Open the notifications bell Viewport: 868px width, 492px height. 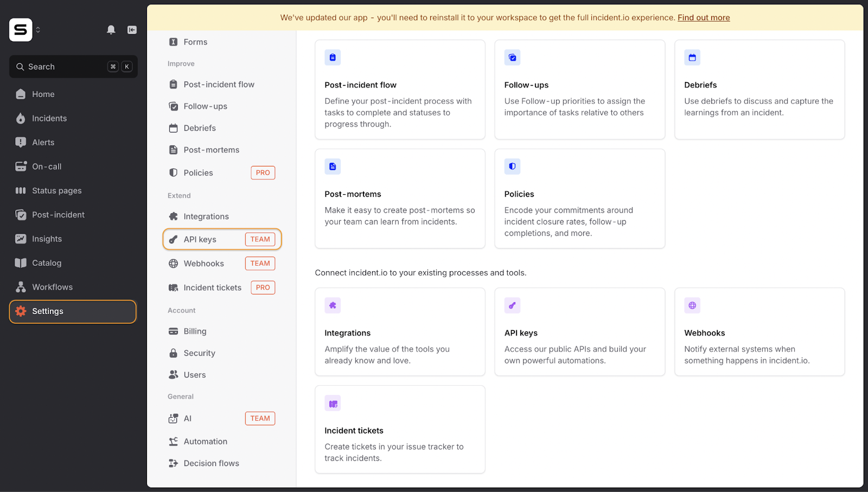(111, 30)
